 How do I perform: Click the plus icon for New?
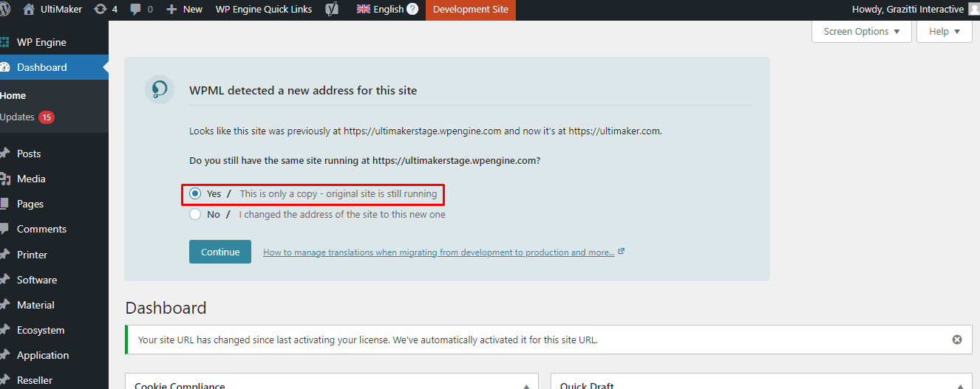click(171, 10)
